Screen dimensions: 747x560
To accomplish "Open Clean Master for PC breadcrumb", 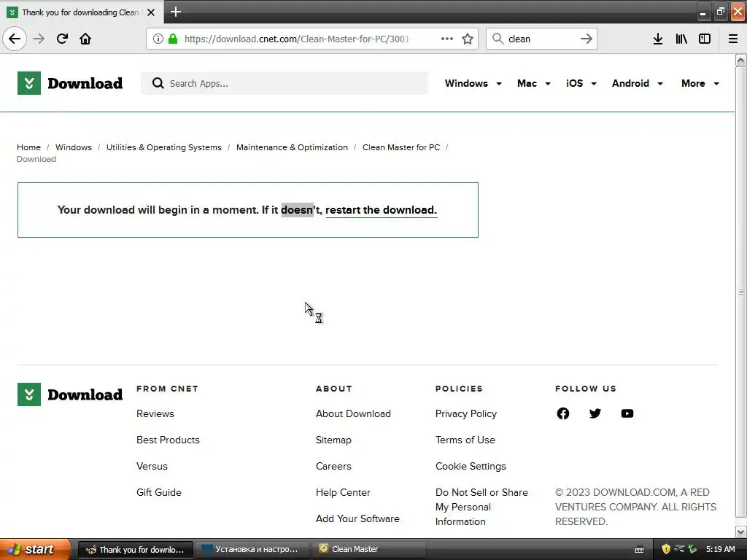I will point(401,147).
